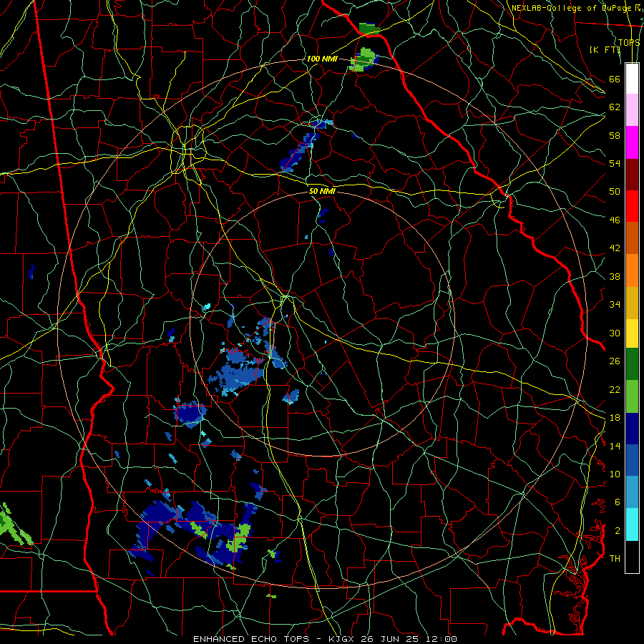Click the legend value 26
The width and height of the screenshot is (644, 644).
click(615, 361)
